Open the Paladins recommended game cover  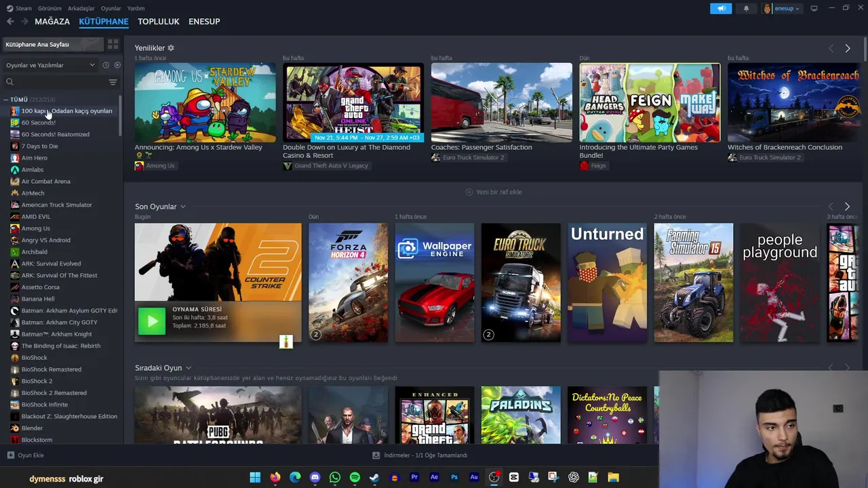tap(521, 415)
